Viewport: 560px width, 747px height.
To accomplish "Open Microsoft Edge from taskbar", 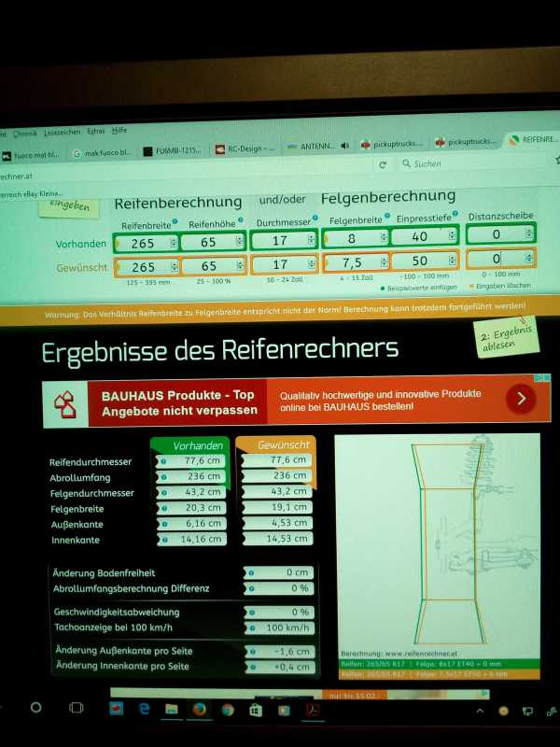I will click(144, 709).
